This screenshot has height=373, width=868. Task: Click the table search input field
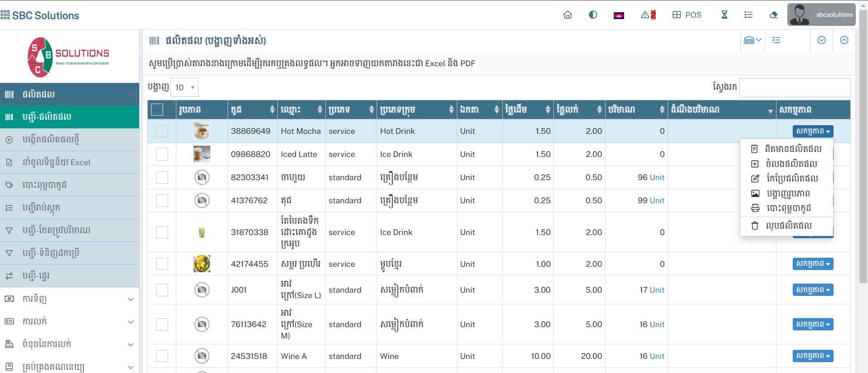[x=795, y=88]
